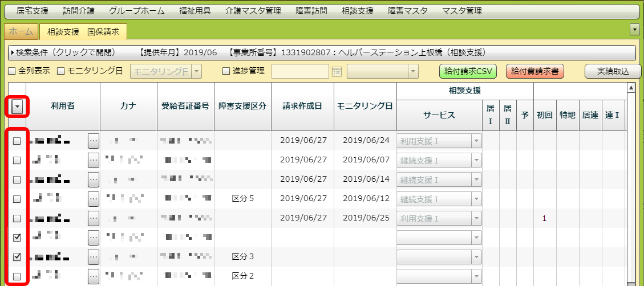Open the モニタリング日 filter dropdown
Image resolution: width=644 pixels, height=286 pixels.
tap(196, 71)
